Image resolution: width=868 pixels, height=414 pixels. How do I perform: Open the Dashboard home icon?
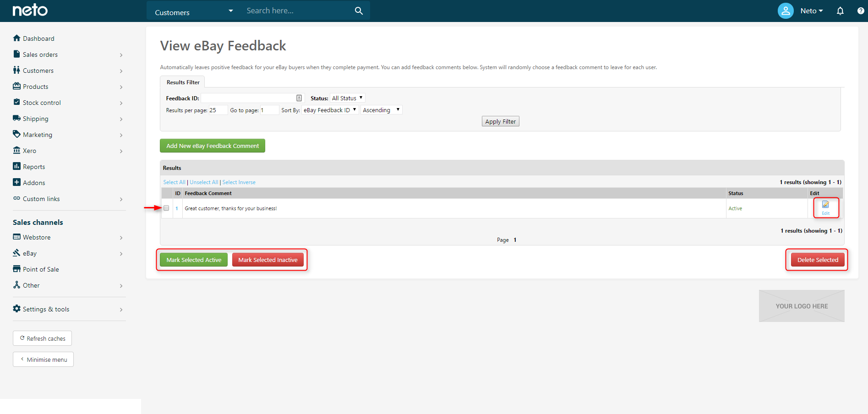pos(17,38)
